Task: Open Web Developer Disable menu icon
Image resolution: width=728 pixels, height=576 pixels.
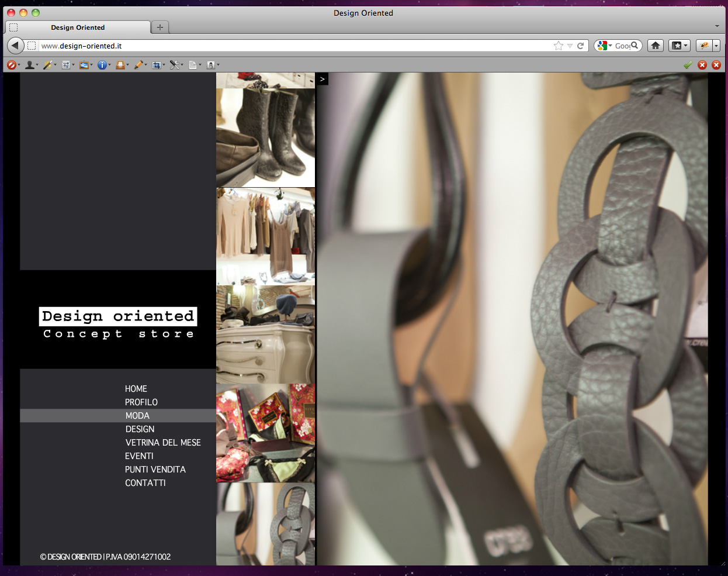Action: [11, 65]
